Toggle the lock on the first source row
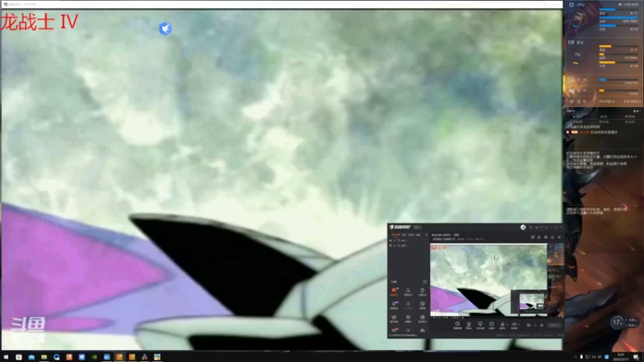The width and height of the screenshot is (644, 362). pyautogui.click(x=394, y=241)
